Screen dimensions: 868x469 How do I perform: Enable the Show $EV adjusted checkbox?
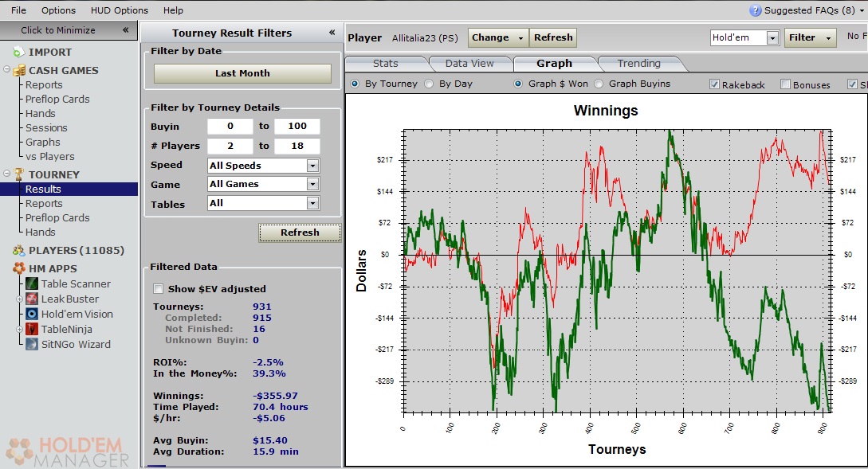pyautogui.click(x=158, y=289)
